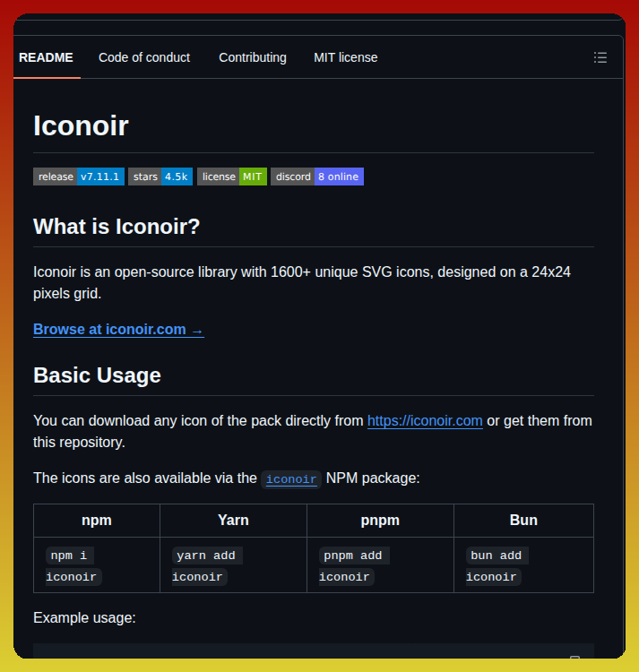Open the Code of conduct tab
This screenshot has height=672, width=639.
[144, 57]
